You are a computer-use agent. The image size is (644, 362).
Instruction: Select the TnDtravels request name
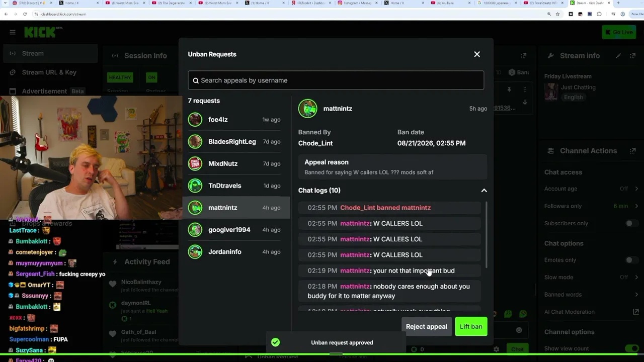click(x=224, y=186)
